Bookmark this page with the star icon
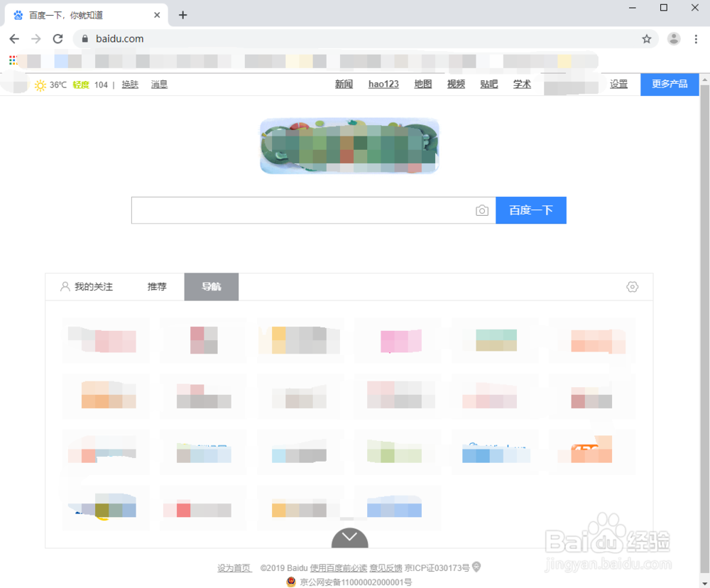 point(647,39)
